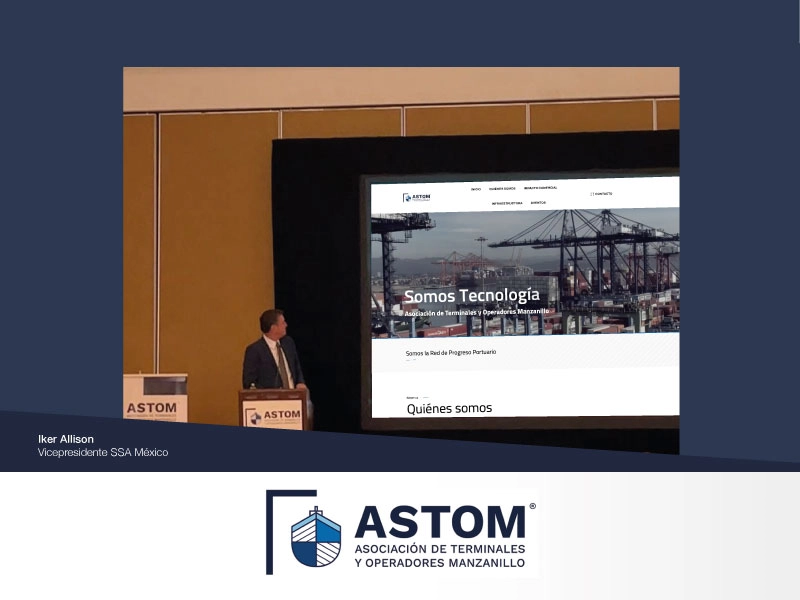This screenshot has height=600, width=800.
Task: Click the Quiénes somos section heading
Action: (x=448, y=408)
